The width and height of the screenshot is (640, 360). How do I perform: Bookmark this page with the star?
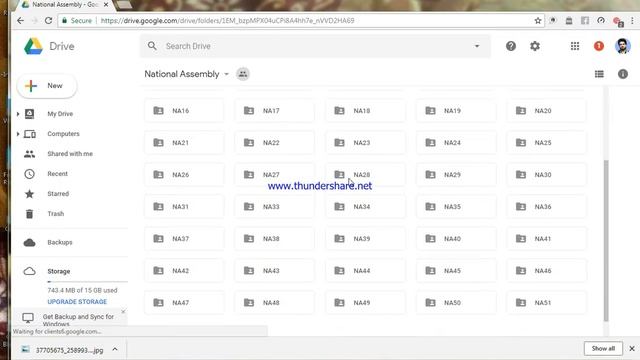538,20
